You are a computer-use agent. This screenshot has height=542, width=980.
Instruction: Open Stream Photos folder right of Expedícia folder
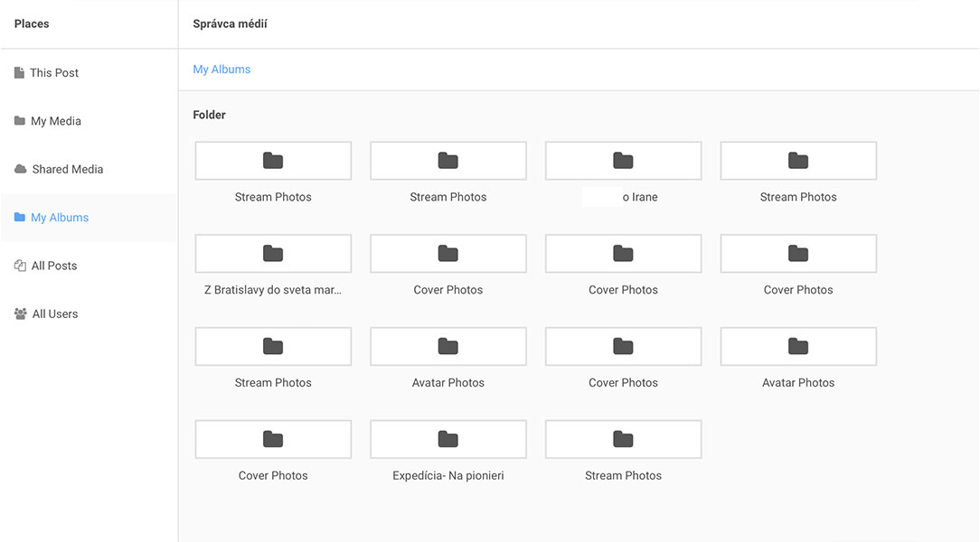(x=623, y=439)
